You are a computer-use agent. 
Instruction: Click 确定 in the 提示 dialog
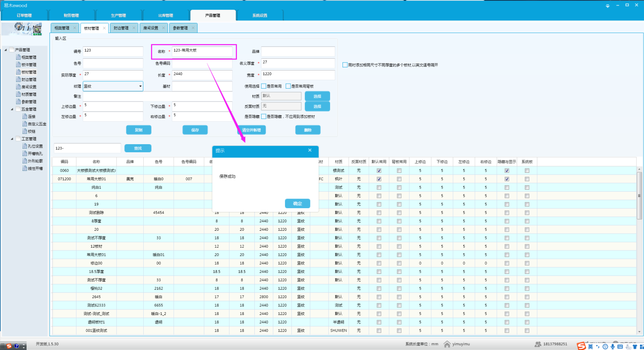click(297, 203)
